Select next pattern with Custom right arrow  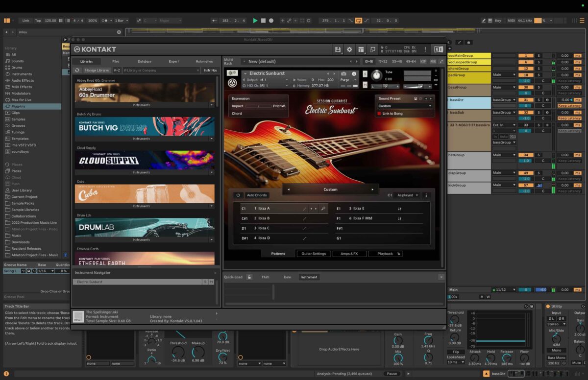point(372,190)
